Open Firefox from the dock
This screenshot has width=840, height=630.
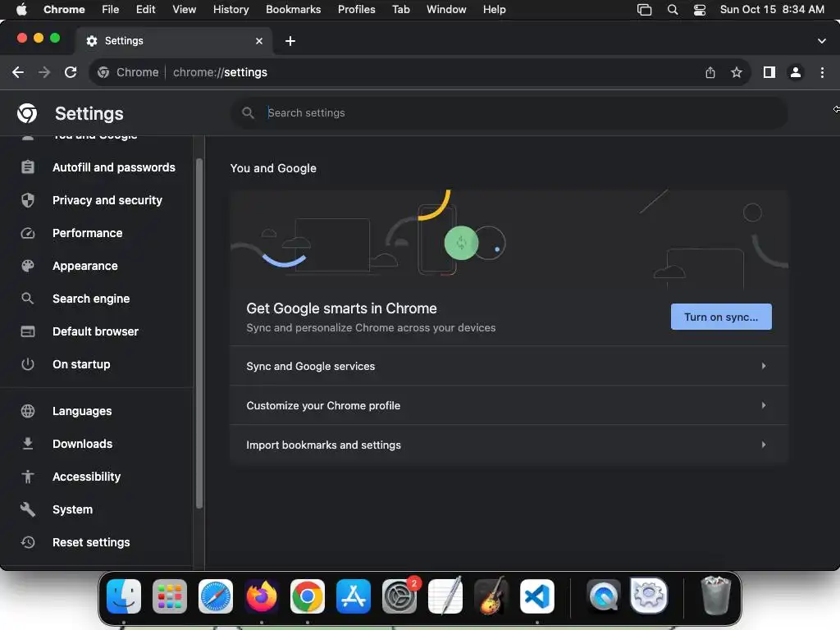click(262, 596)
